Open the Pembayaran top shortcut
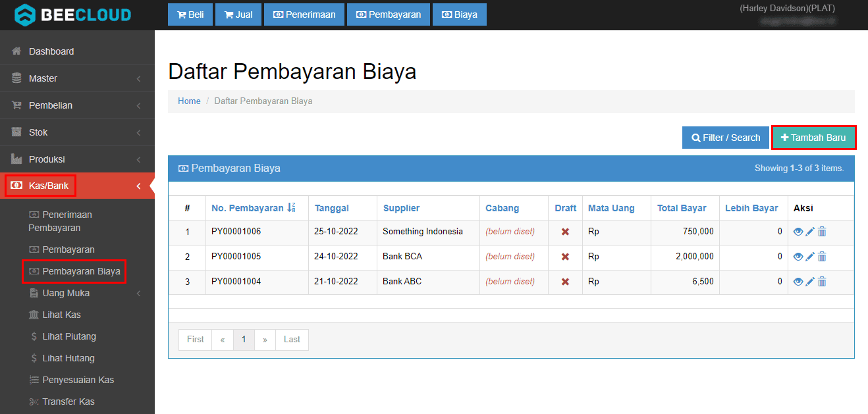The height and width of the screenshot is (414, 868). (x=389, y=14)
